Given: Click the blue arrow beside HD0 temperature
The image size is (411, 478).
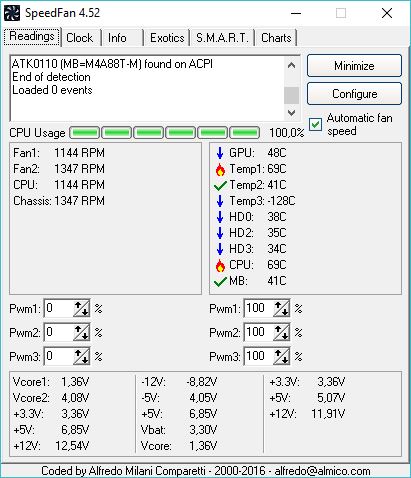Looking at the screenshot, I should point(220,217).
